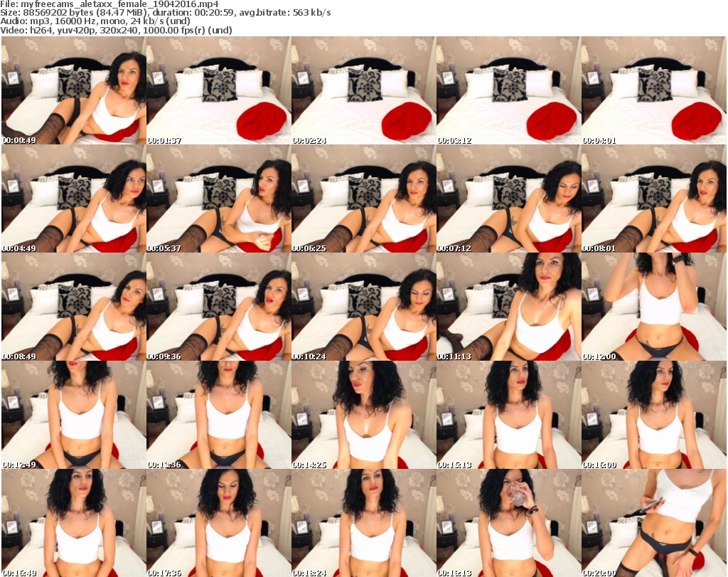
Task: Choose the frame stamped 00:11:13
Action: click(508, 307)
